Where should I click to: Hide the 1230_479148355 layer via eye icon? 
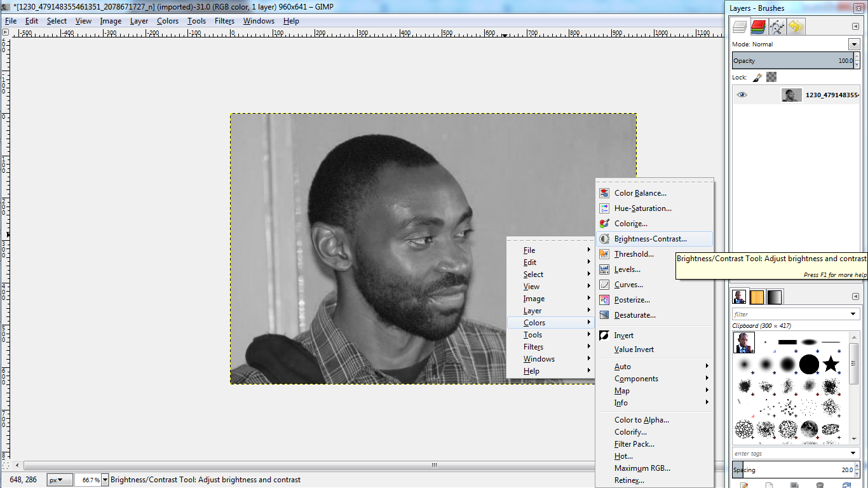pyautogui.click(x=742, y=95)
